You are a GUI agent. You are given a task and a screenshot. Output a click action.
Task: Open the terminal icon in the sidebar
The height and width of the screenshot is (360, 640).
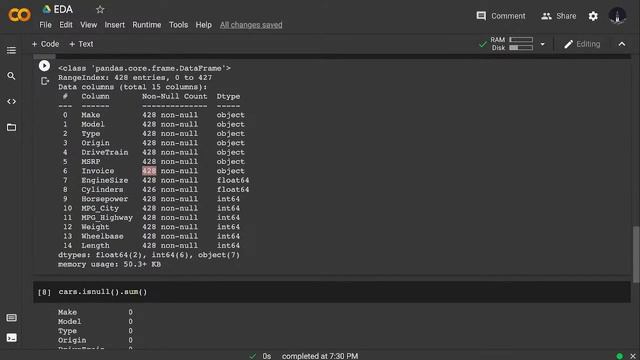click(x=11, y=338)
